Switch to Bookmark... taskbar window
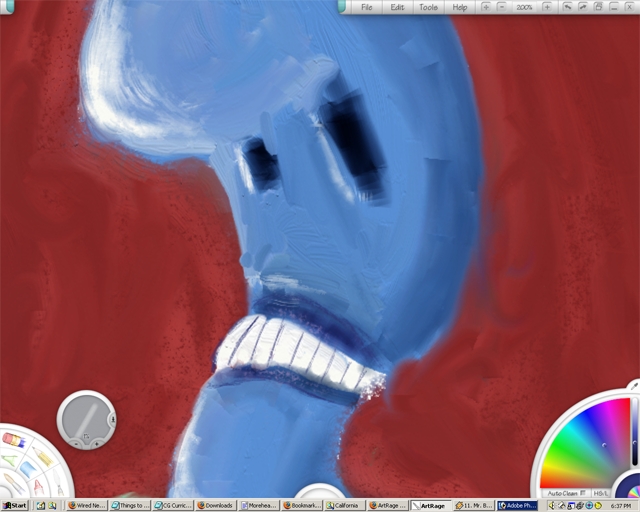This screenshot has width=640, height=512. (x=302, y=505)
